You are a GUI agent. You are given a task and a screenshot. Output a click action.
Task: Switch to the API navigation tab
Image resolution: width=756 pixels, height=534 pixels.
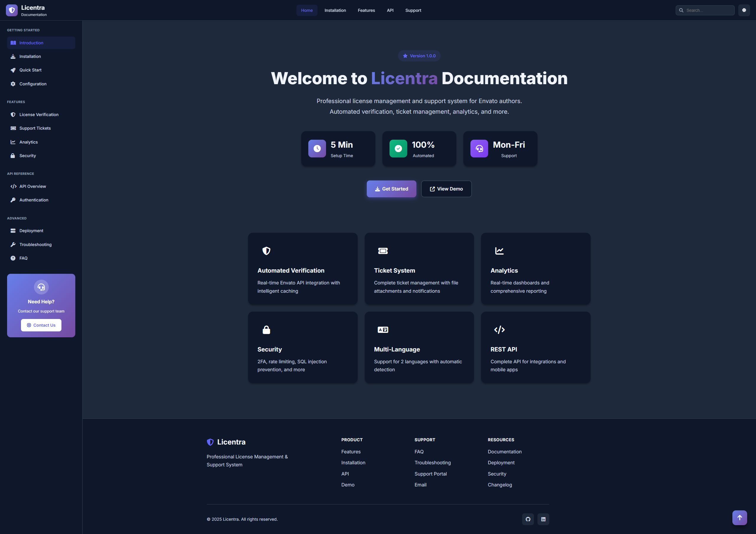[390, 10]
